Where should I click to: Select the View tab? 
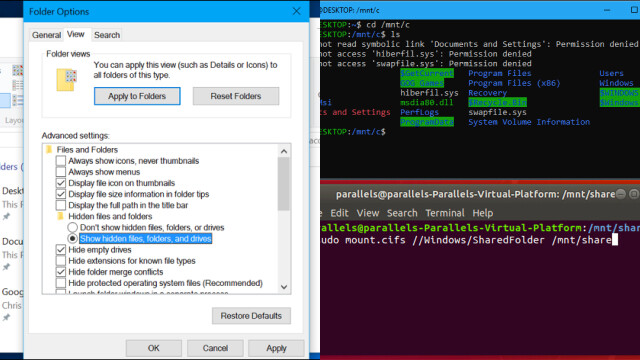pos(76,34)
